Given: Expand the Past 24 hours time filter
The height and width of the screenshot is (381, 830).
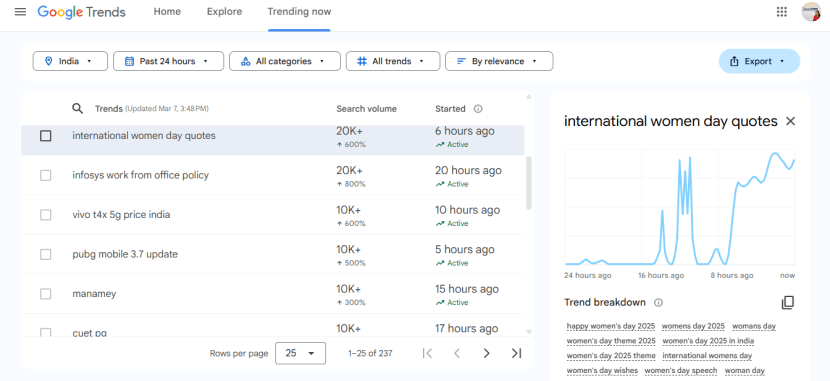Looking at the screenshot, I should tap(168, 61).
